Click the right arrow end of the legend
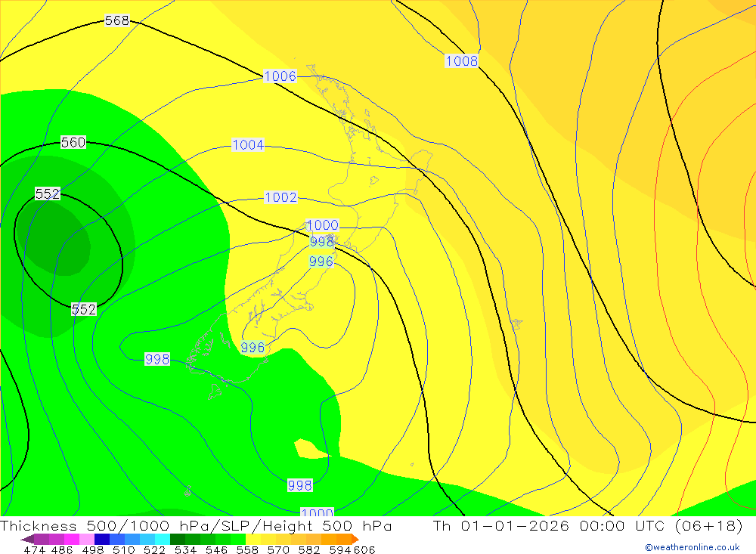The width and height of the screenshot is (756, 554). (x=355, y=540)
